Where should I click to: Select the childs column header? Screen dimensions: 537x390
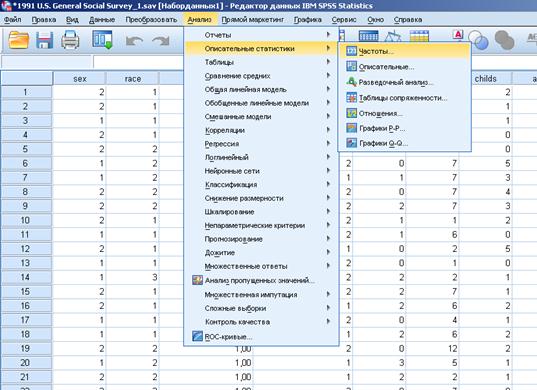pyautogui.click(x=486, y=78)
